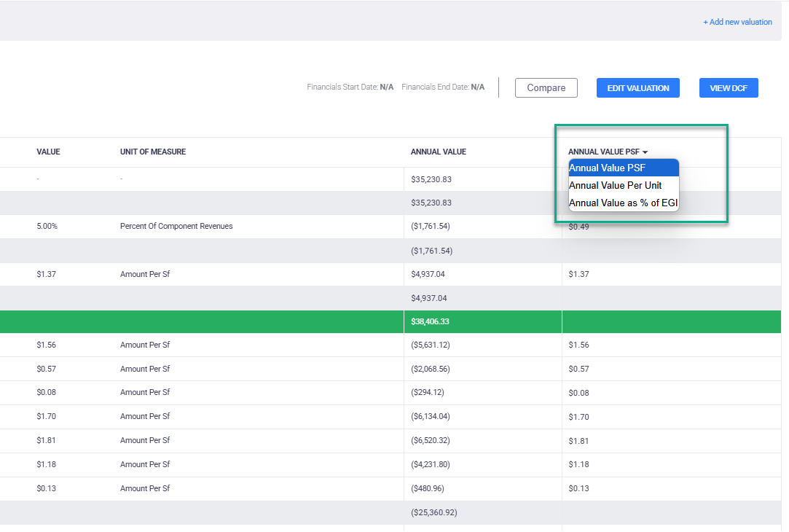Click the VALUE column header
This screenshot has height=532, width=789.
[48, 152]
